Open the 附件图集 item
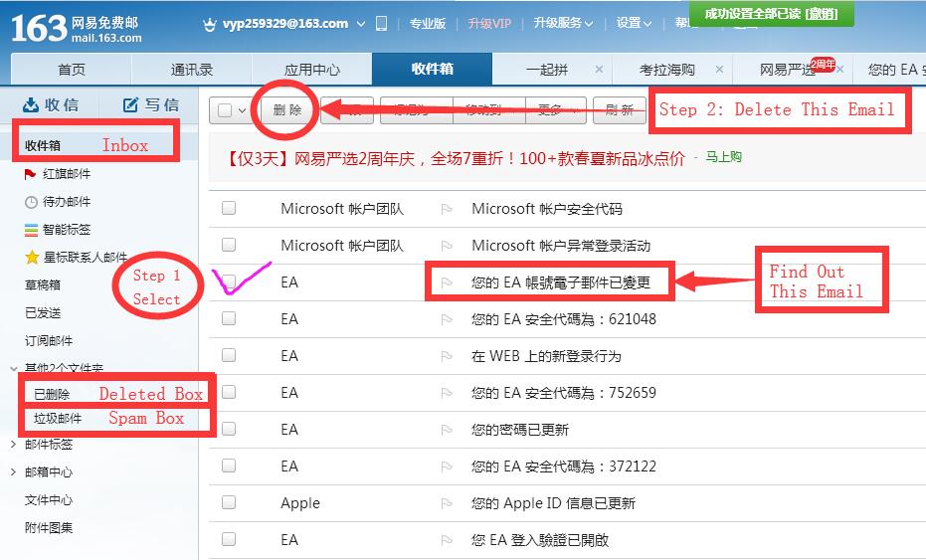 tap(49, 527)
